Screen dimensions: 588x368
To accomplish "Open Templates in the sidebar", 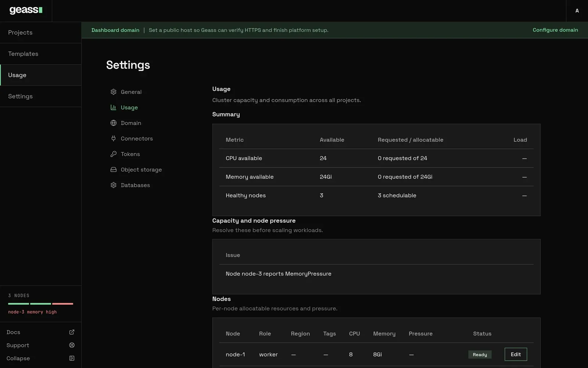I will click(x=40, y=54).
